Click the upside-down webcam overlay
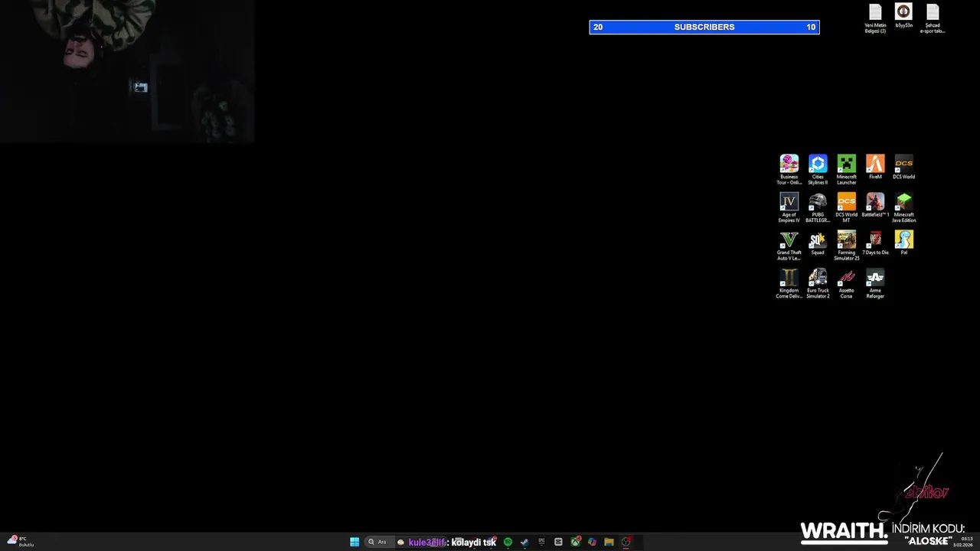Image resolution: width=980 pixels, height=551 pixels. point(127,71)
